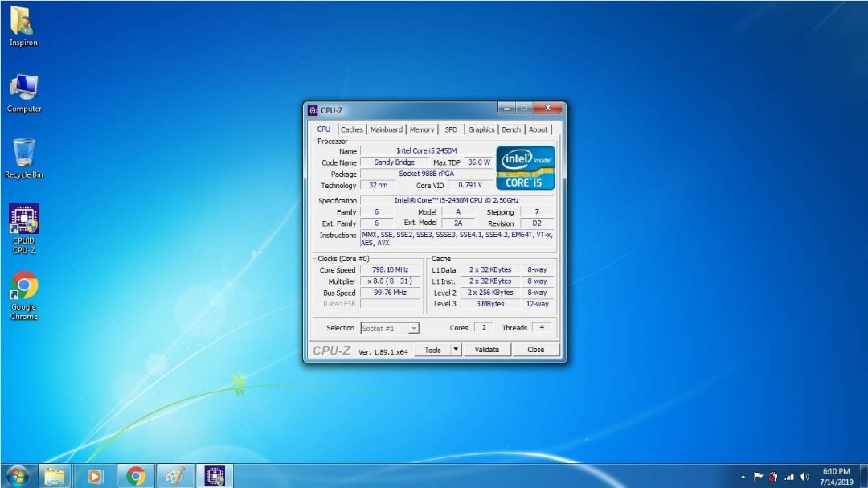Screen dimensions: 868x488
Task: Open the Windows Start menu
Action: 16,476
